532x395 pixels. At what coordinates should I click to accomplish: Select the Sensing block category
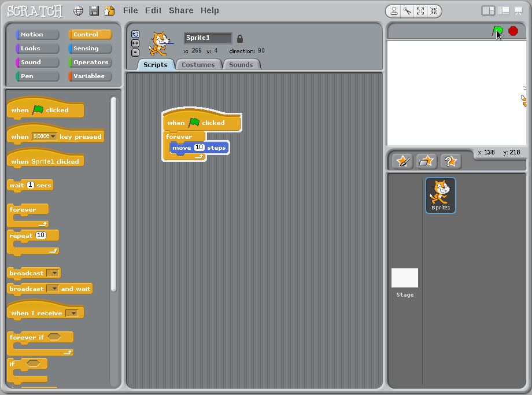click(x=90, y=48)
